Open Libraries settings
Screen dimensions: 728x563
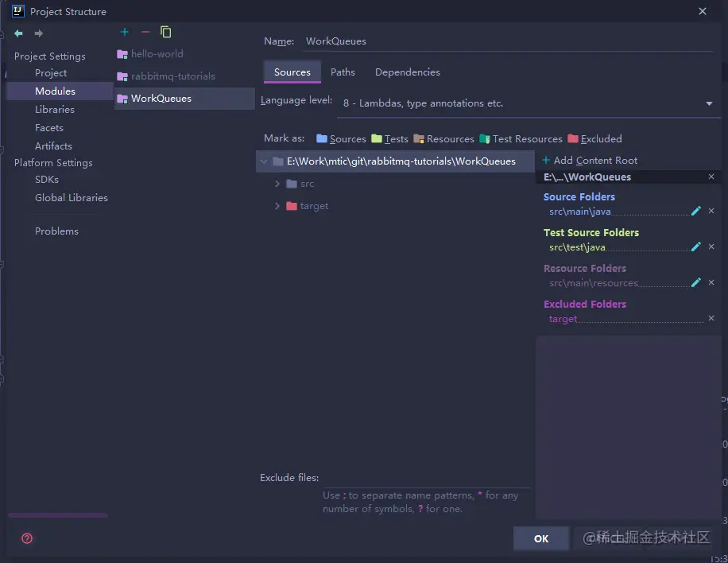[55, 110]
